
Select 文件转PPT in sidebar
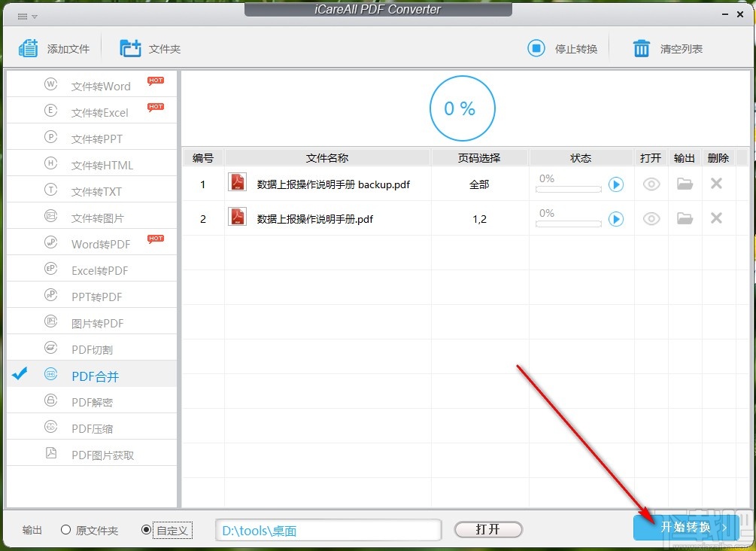click(x=92, y=137)
